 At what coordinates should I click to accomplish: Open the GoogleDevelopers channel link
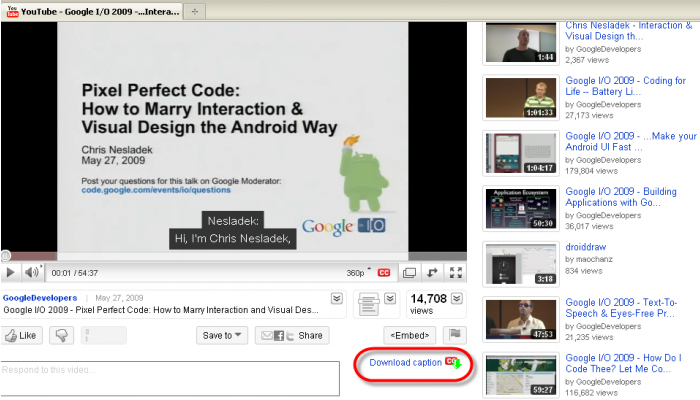40,298
